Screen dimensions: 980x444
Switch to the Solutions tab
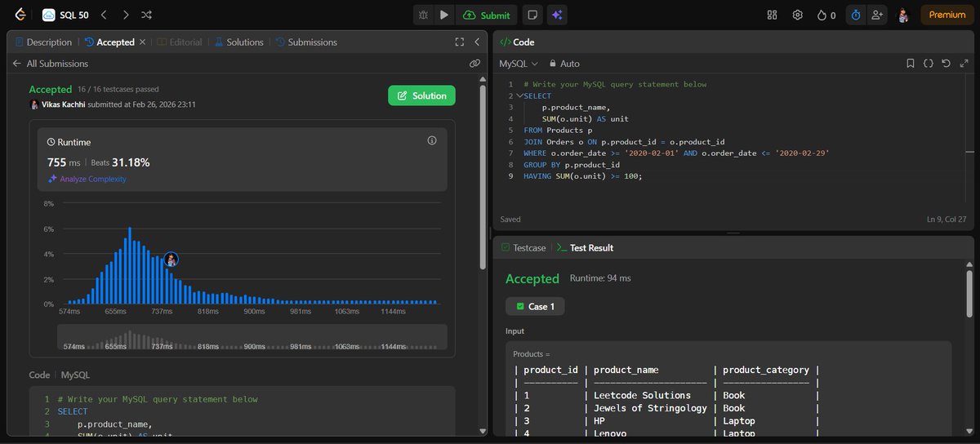point(238,42)
